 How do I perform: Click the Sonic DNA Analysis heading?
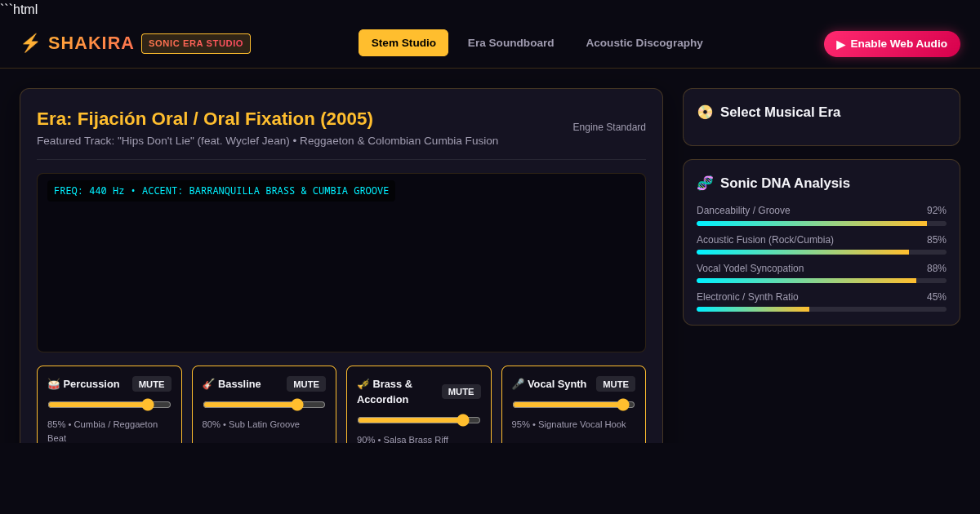(785, 184)
